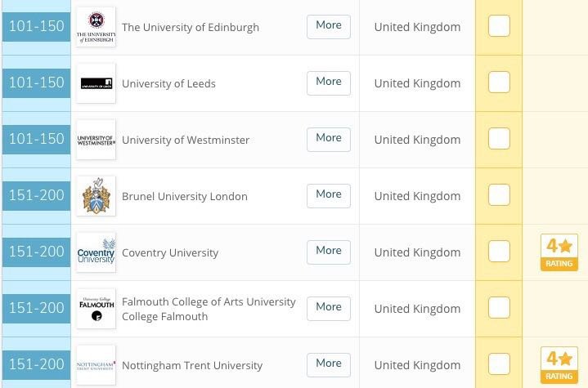Viewport: 588px width, 388px height.
Task: Click the Brunel University London crest
Action: coord(96,196)
